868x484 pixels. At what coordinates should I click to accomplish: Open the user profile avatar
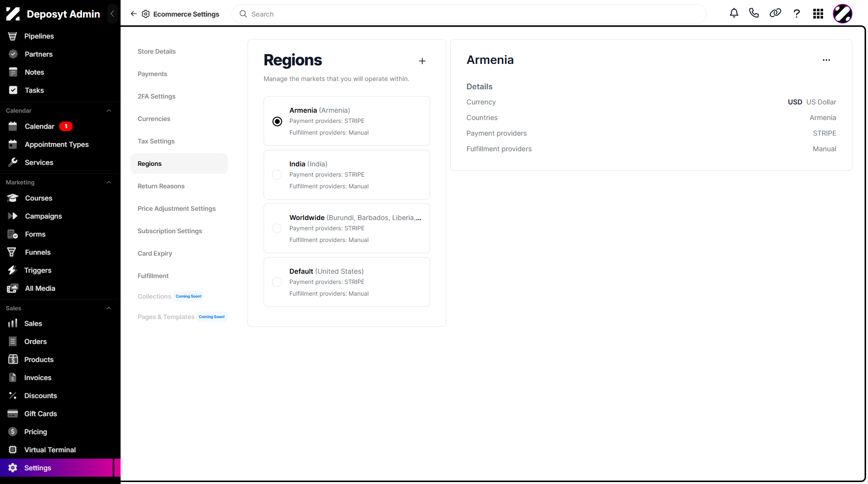click(x=843, y=14)
